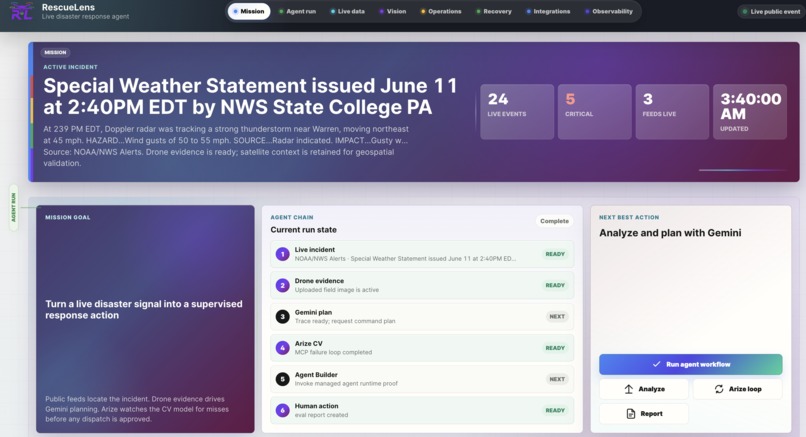Screen dimensions: 806x437
Task: Open the Observability tab
Action: [609, 11]
